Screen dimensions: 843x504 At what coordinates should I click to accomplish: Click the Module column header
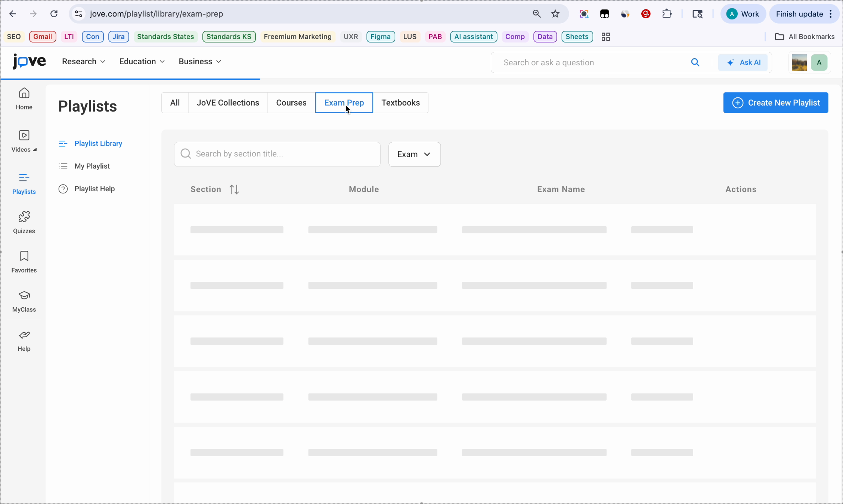(364, 189)
